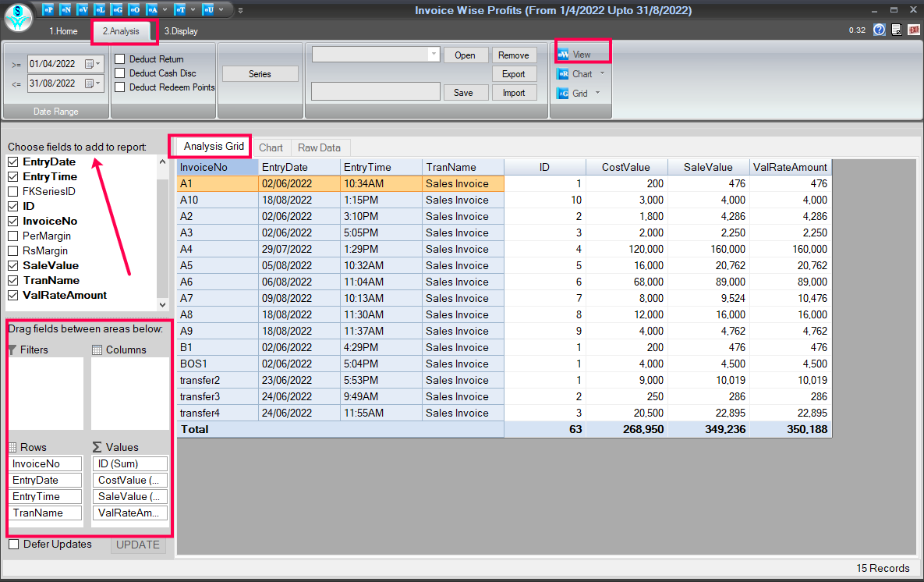Select invoice row A10 cell

pos(218,200)
